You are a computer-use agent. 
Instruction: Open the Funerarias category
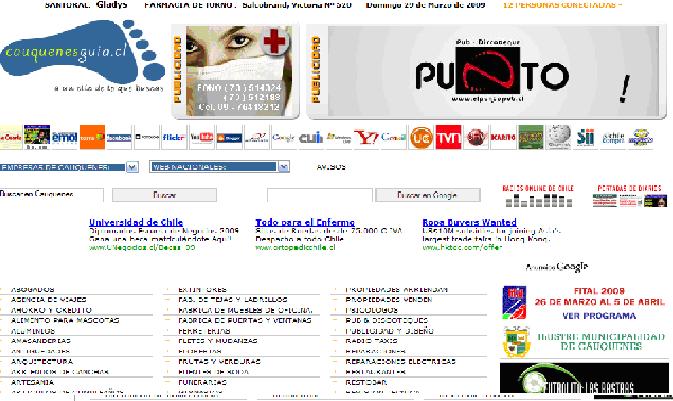click(x=202, y=382)
